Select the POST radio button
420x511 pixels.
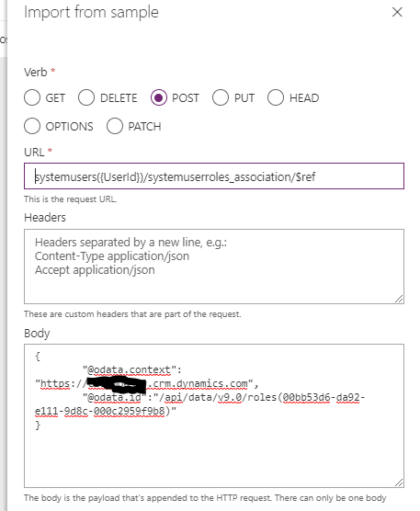pyautogui.click(x=159, y=97)
